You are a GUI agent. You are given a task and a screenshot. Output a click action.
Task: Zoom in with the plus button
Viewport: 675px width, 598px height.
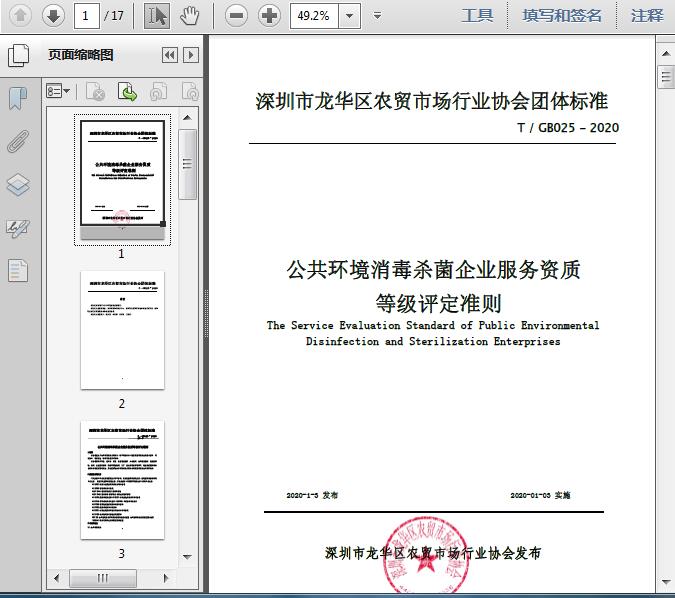point(269,16)
